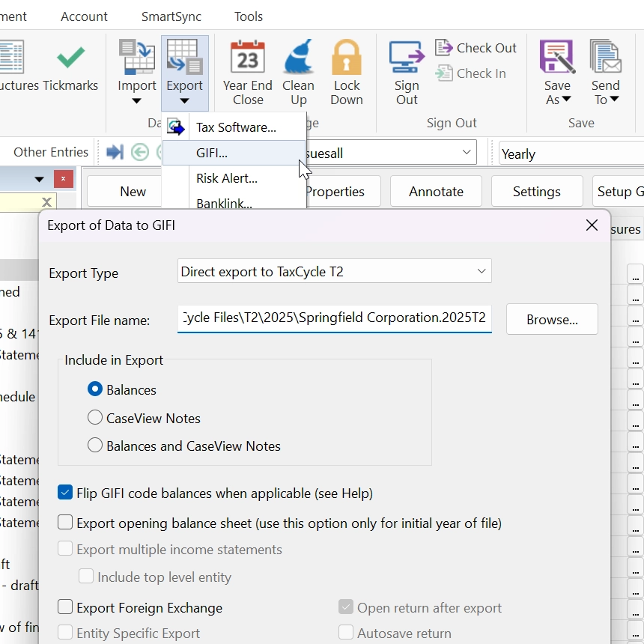Screen dimensions: 644x644
Task: Run Year End Close
Action: [x=248, y=73]
